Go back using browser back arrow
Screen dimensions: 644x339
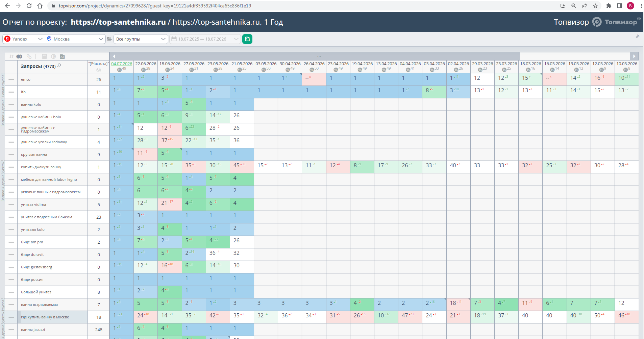click(x=7, y=6)
